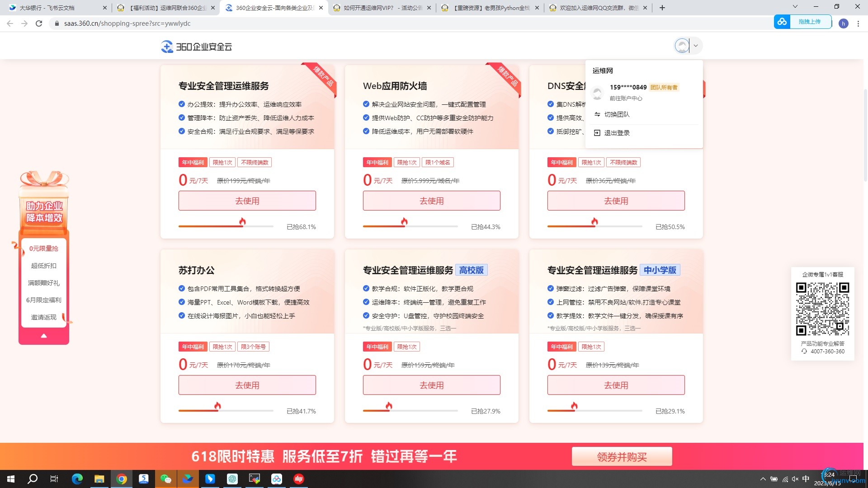Click 去使用 for 专业安全管理运维服务 first card
The height and width of the screenshot is (488, 868).
247,201
